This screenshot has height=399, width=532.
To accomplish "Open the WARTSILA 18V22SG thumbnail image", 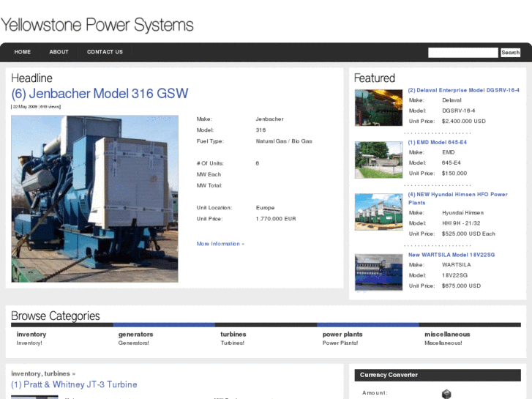I will click(x=378, y=272).
